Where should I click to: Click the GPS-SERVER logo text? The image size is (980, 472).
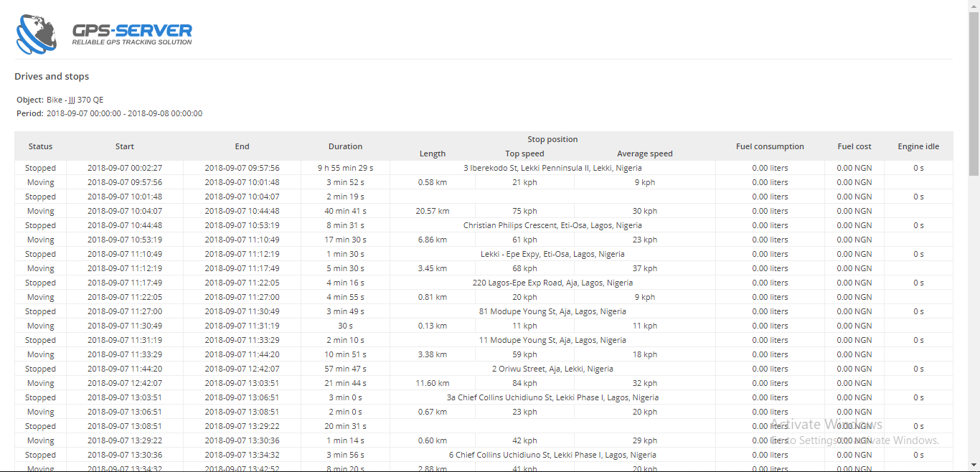click(x=132, y=31)
